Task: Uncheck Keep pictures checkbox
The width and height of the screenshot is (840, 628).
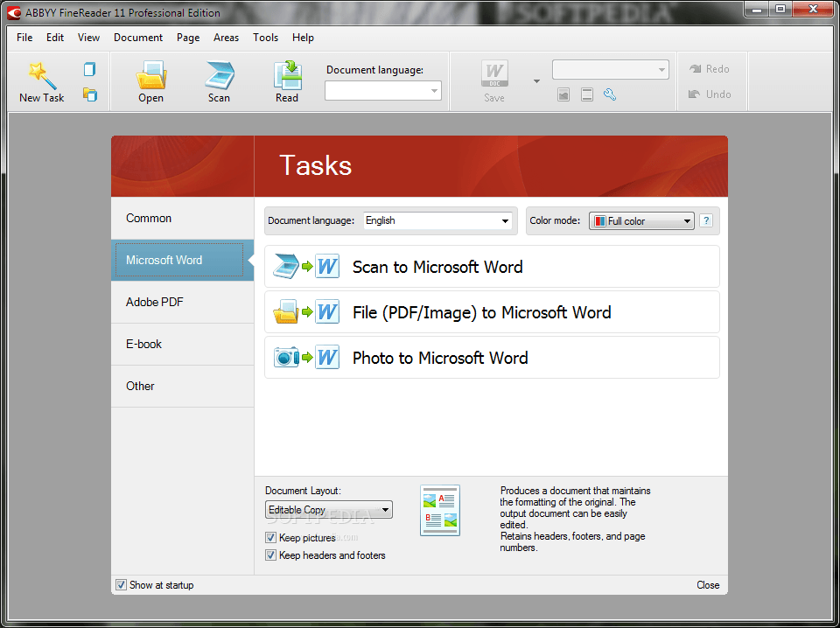Action: [271, 538]
